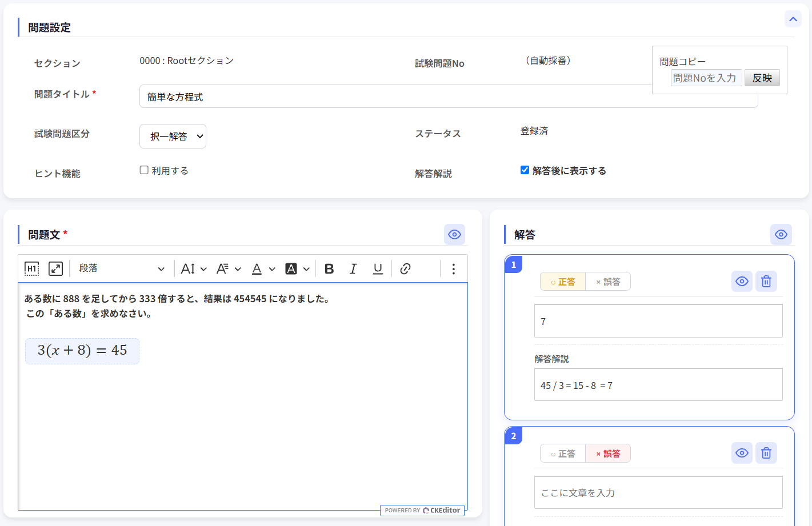Toggle underline formatting
Viewport: 812px width, 526px height.
click(378, 268)
